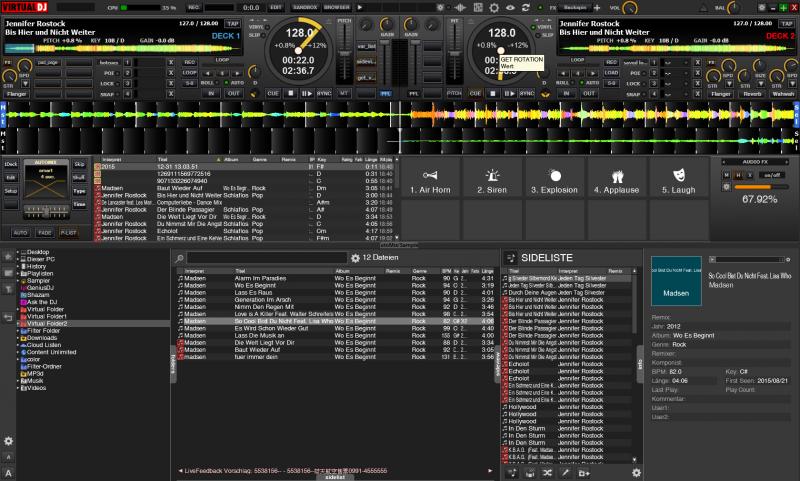
Task: Trigger the Siren sampler pad
Action: [492, 178]
